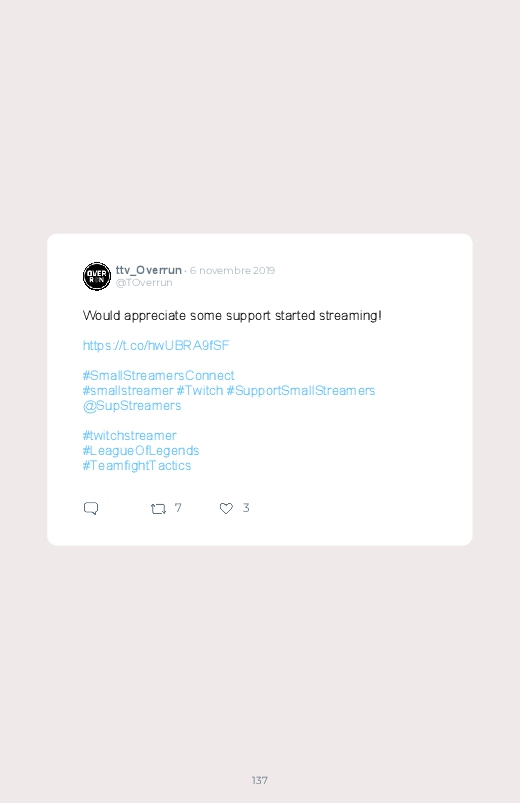The height and width of the screenshot is (803, 520).
Task: Click the Overrun profile avatar
Action: point(97,277)
